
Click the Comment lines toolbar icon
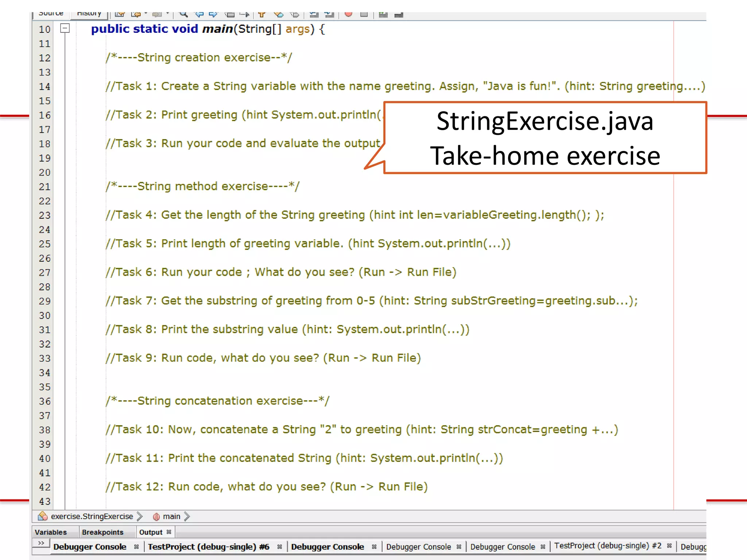point(383,15)
